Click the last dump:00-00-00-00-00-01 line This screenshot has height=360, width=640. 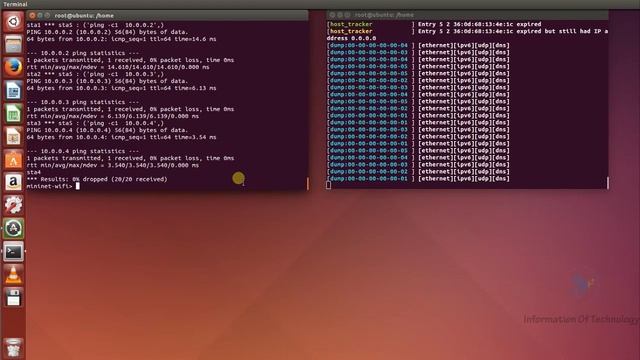[418, 179]
